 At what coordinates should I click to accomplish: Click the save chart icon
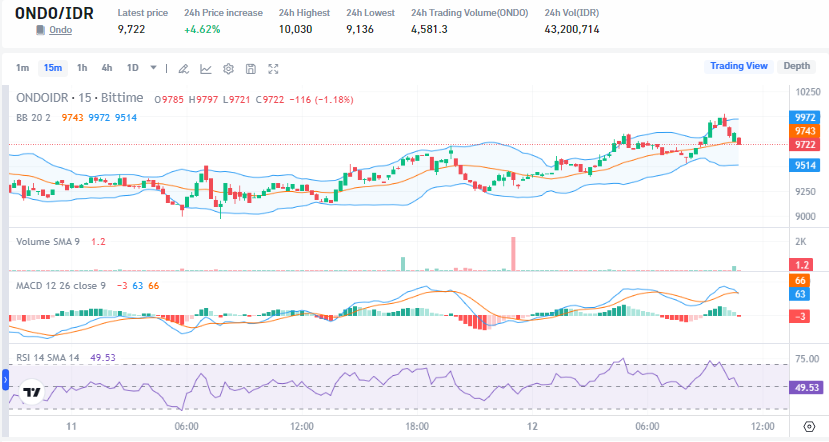tap(250, 68)
